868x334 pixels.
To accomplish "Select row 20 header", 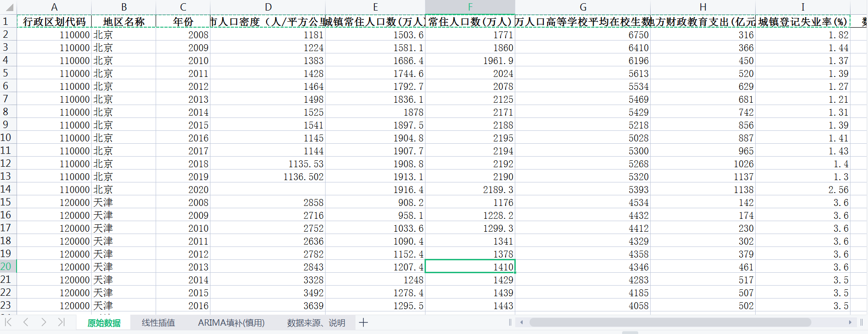I will tap(8, 266).
